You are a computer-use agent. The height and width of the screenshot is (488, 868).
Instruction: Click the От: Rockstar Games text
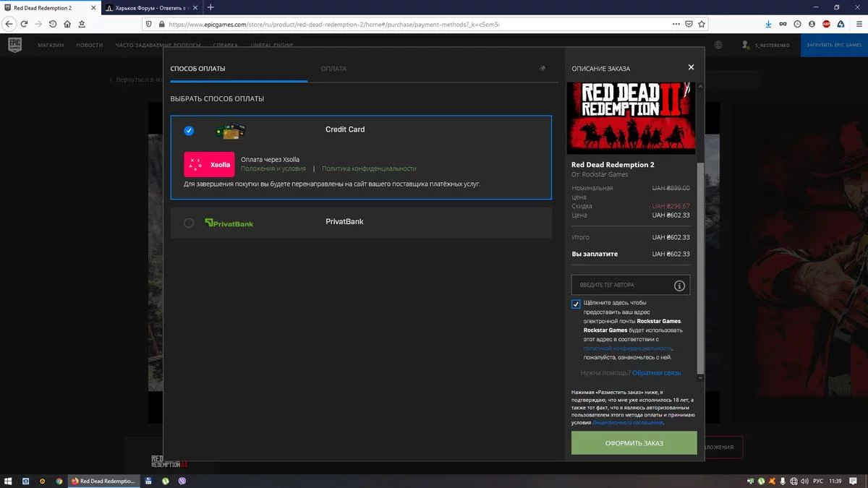(x=600, y=174)
